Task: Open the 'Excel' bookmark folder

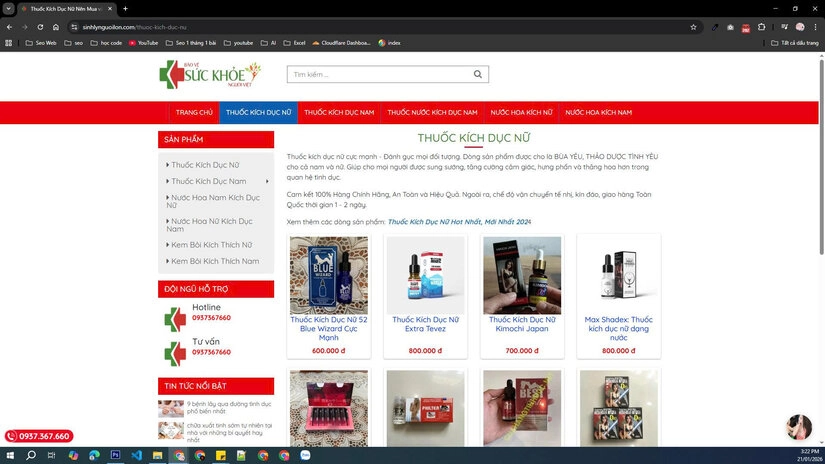Action: pos(295,43)
